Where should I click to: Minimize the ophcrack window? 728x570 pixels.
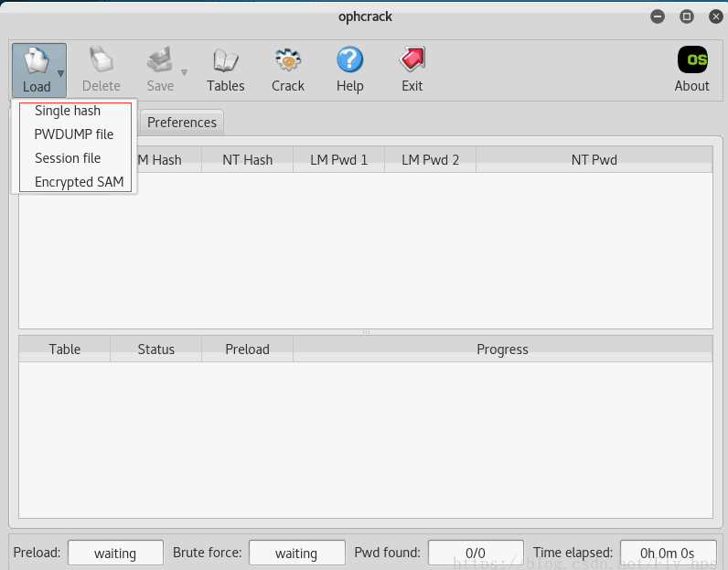658,17
